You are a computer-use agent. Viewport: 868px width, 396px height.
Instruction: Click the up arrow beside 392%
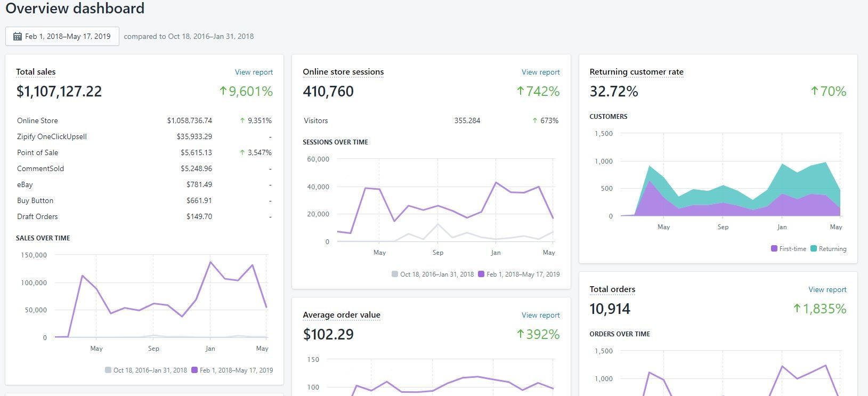(521, 334)
